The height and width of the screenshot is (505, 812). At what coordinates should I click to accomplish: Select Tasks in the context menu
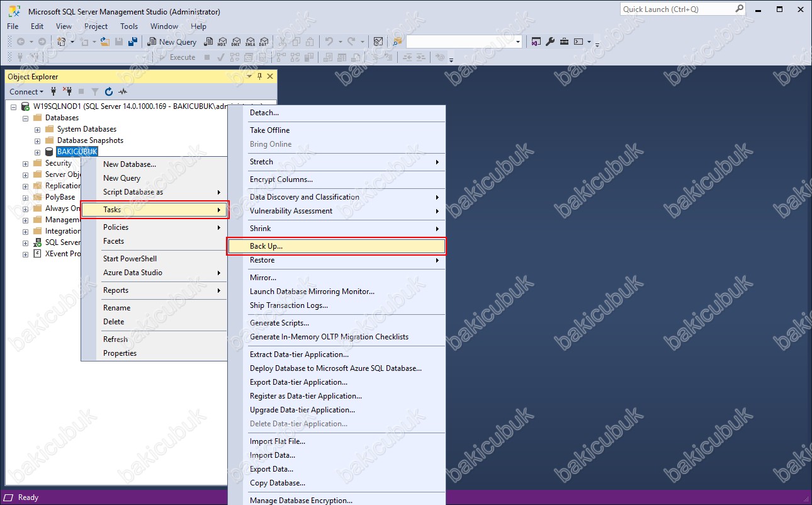click(155, 210)
